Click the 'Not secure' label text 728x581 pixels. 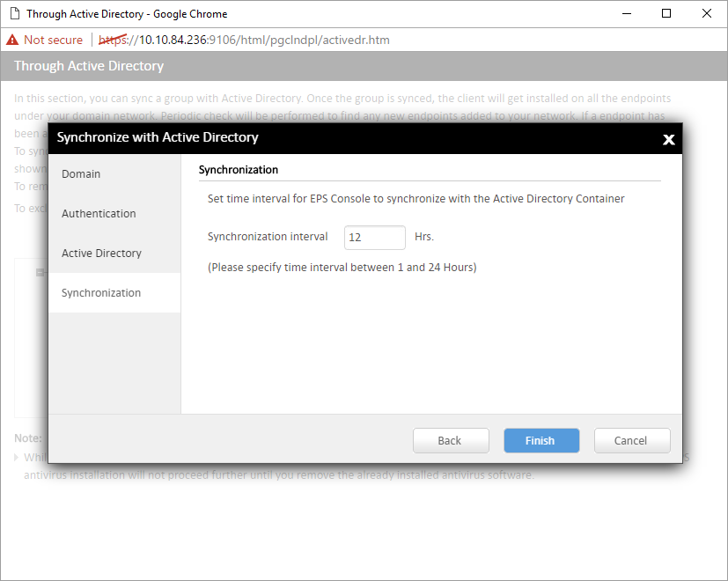tap(53, 40)
